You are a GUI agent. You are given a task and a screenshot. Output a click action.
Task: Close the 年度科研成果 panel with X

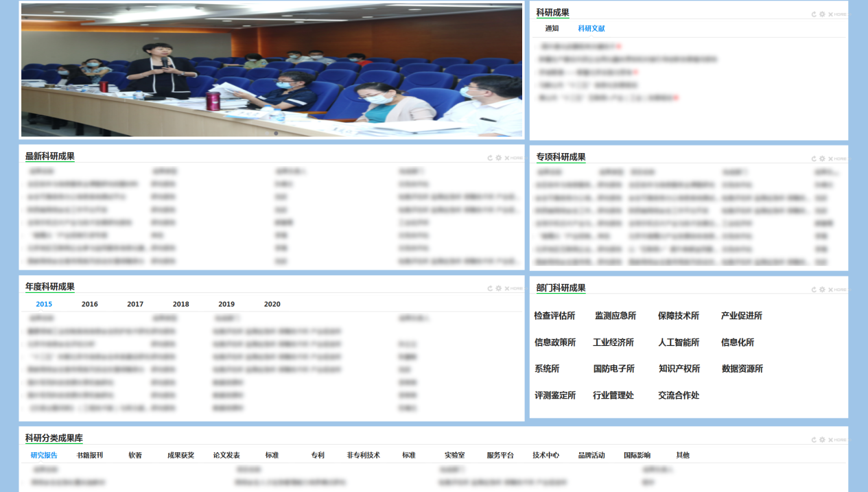click(x=507, y=289)
